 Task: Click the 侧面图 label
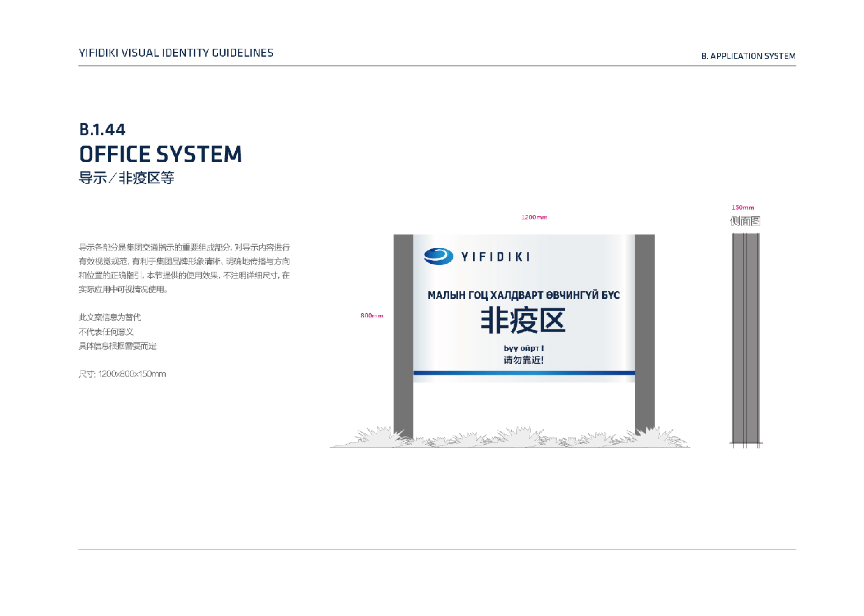pos(745,221)
